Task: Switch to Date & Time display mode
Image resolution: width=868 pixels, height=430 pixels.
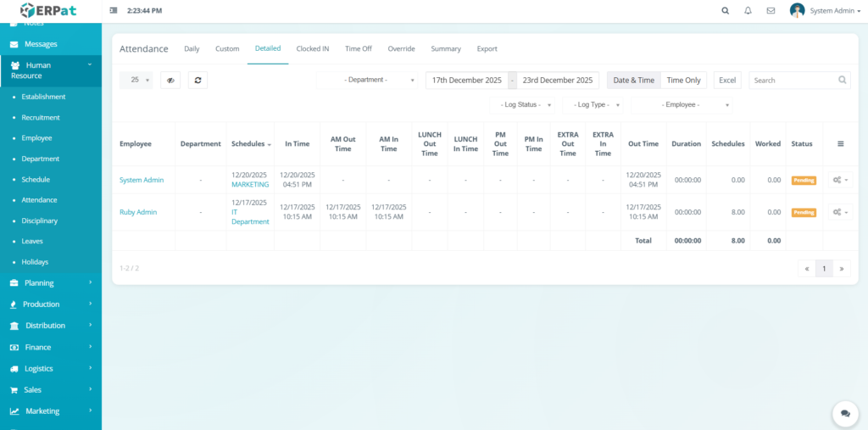Action: (x=633, y=80)
